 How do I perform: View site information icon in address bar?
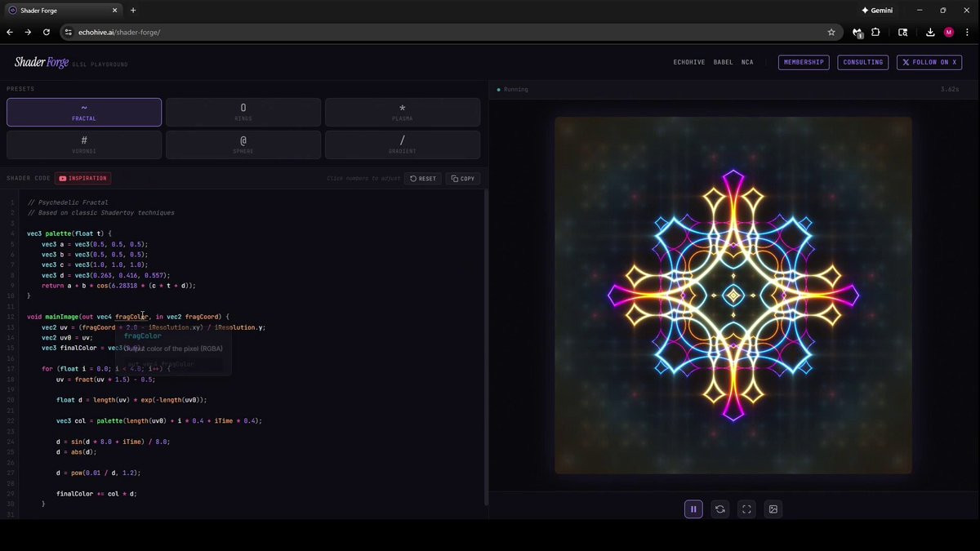pos(69,32)
